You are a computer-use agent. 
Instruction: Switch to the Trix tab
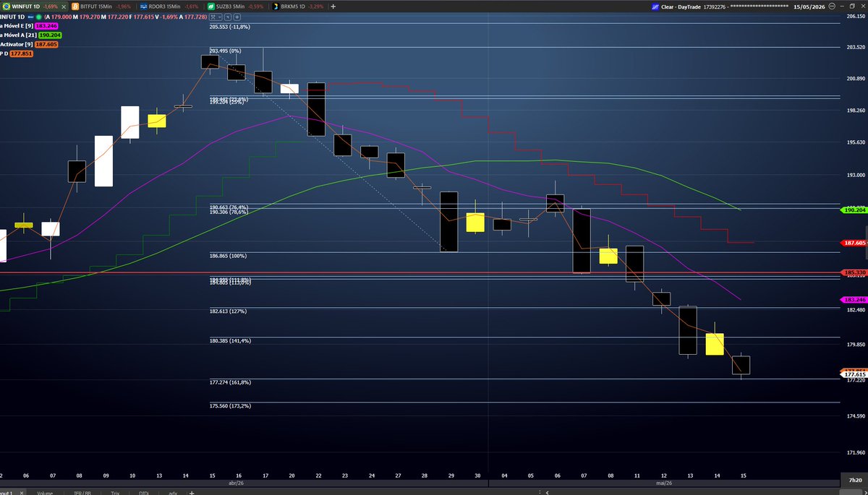pos(116,492)
